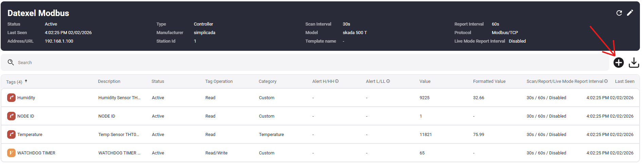Click the search magnifier icon

point(11,62)
